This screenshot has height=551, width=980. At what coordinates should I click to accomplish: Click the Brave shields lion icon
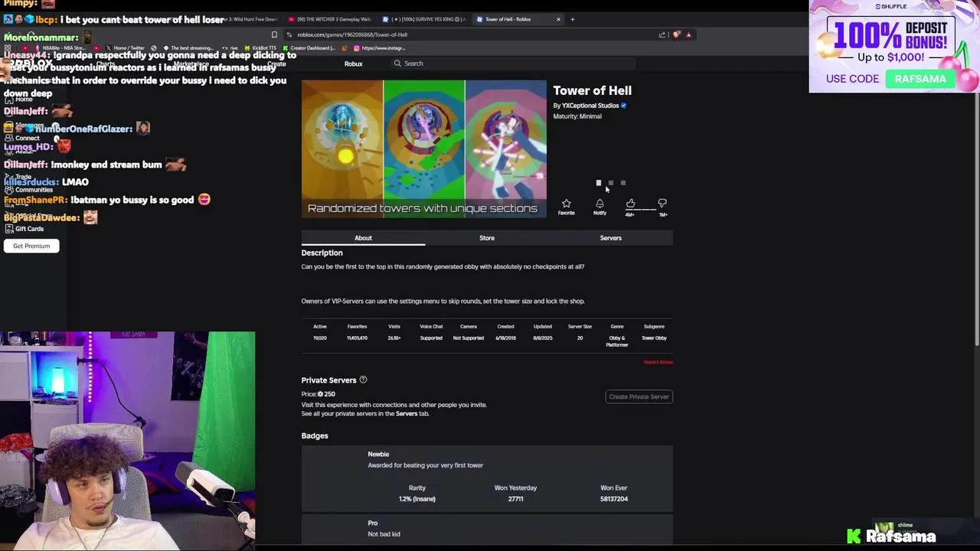pyautogui.click(x=677, y=34)
